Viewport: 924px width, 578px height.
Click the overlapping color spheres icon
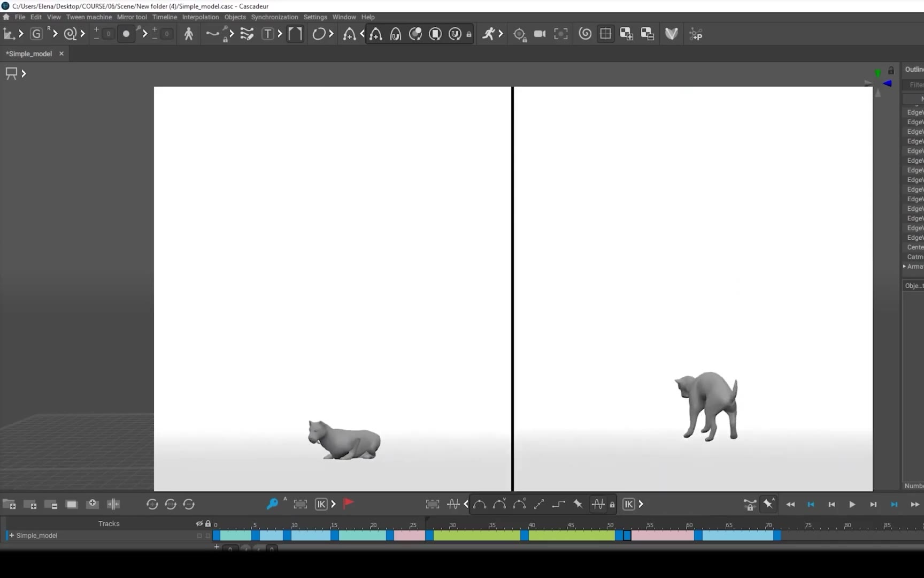[x=415, y=34]
